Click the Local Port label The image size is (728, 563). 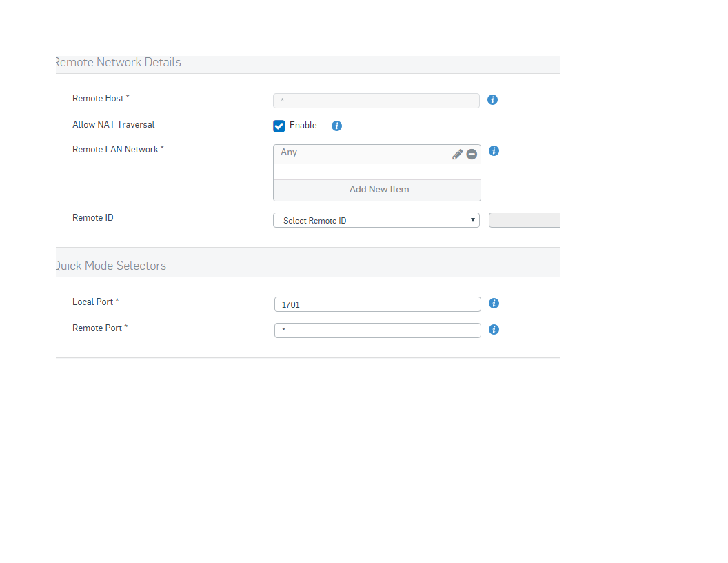click(96, 302)
